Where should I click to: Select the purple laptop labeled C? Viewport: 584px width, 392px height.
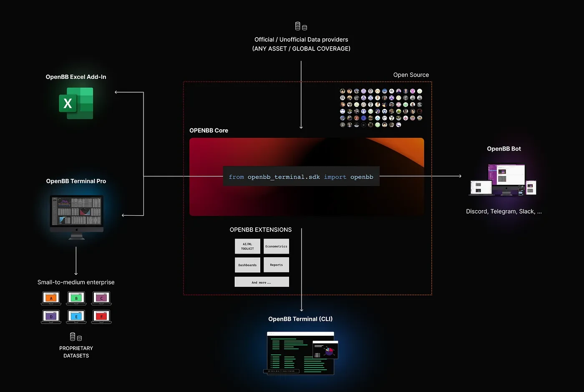click(101, 298)
